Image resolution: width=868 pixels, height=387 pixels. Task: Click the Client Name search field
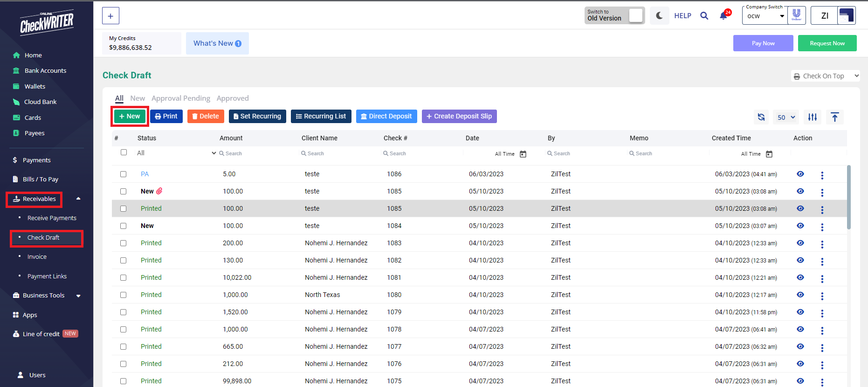coord(340,153)
